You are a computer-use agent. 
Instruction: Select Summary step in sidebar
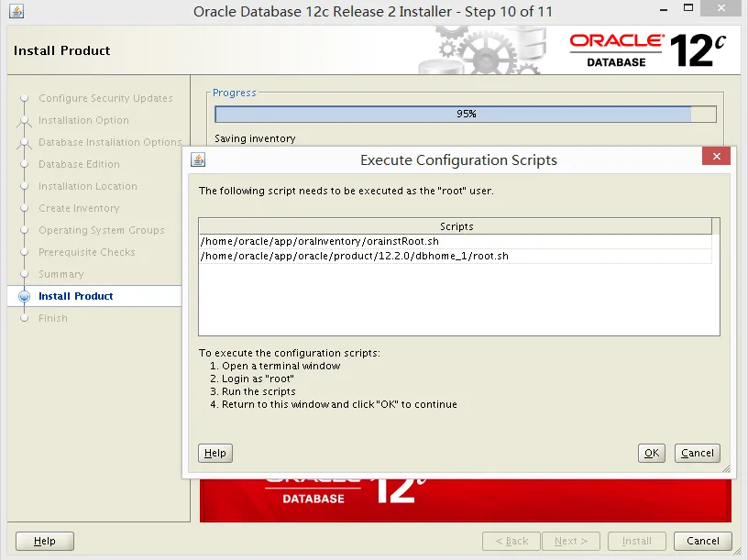pyautogui.click(x=61, y=274)
